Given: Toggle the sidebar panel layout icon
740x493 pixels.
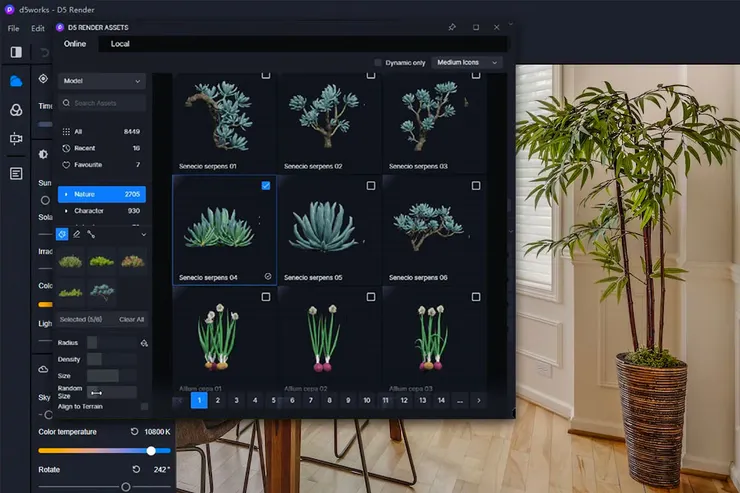Looking at the screenshot, I should coord(16,51).
